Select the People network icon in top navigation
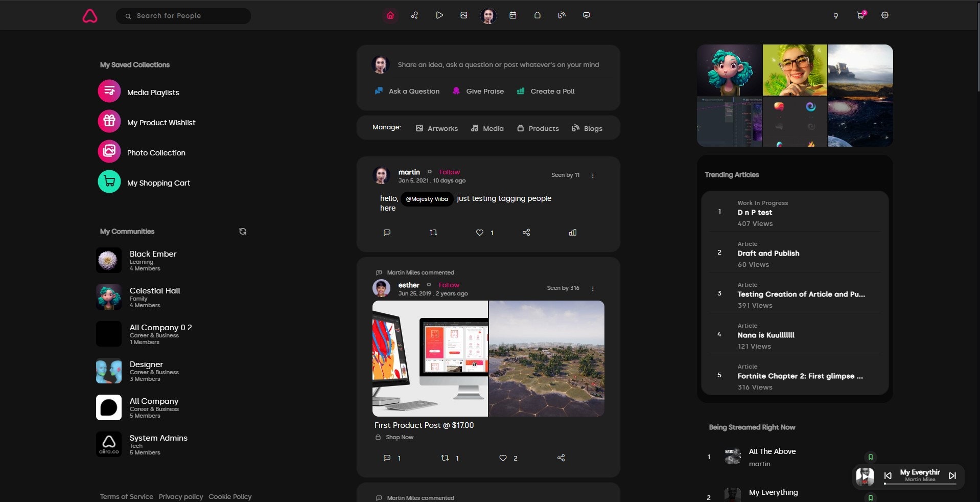 click(414, 15)
